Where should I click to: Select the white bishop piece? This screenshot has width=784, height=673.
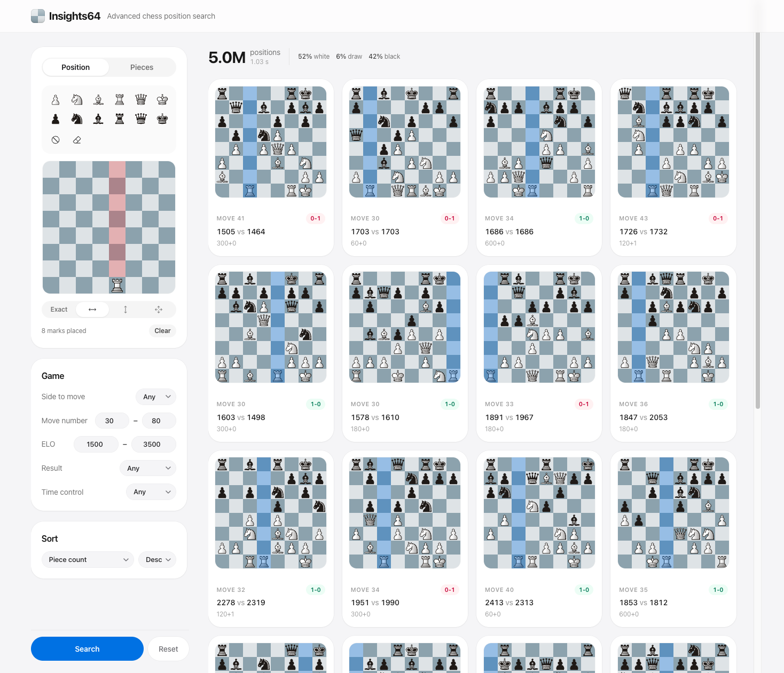(98, 100)
